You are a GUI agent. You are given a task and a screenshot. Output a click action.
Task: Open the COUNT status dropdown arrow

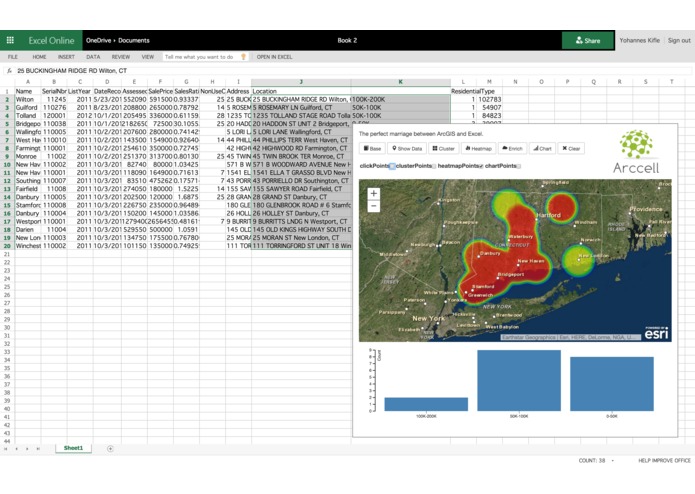[613, 461]
